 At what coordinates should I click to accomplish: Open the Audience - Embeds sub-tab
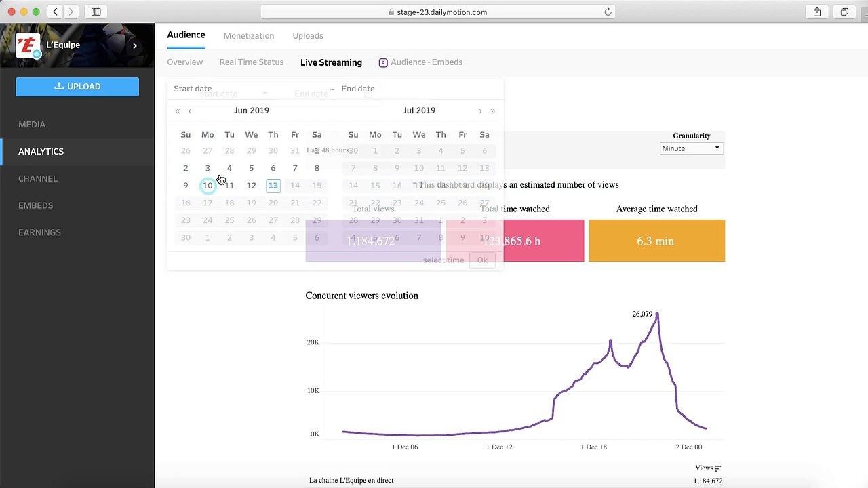[x=420, y=62]
